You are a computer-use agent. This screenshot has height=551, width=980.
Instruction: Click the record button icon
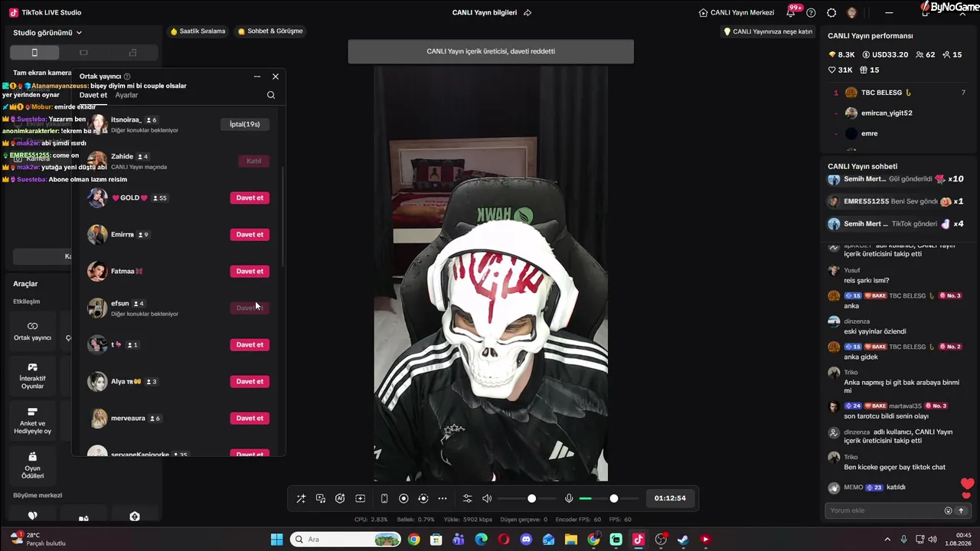coord(403,498)
